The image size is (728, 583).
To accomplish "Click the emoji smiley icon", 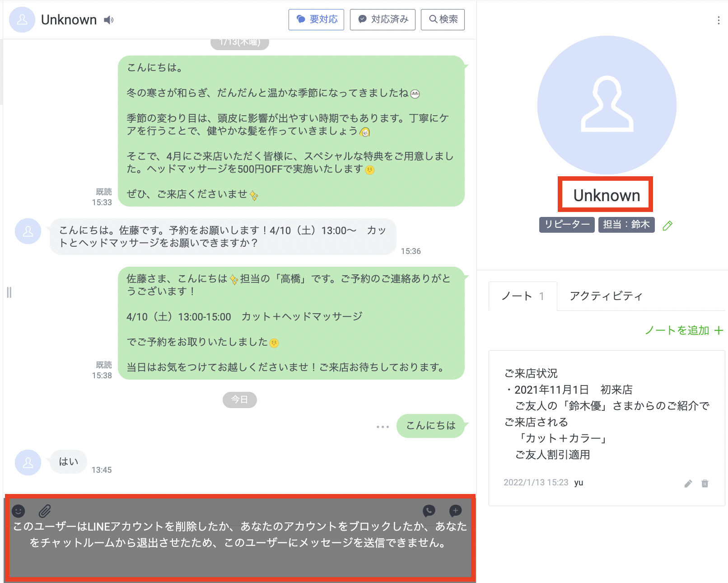I will pos(18,511).
